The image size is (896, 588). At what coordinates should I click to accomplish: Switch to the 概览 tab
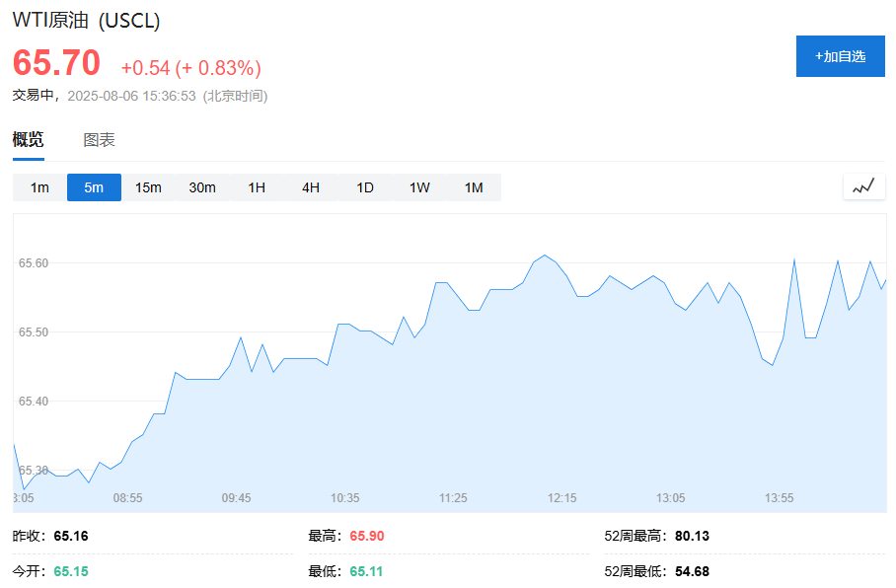click(x=29, y=140)
